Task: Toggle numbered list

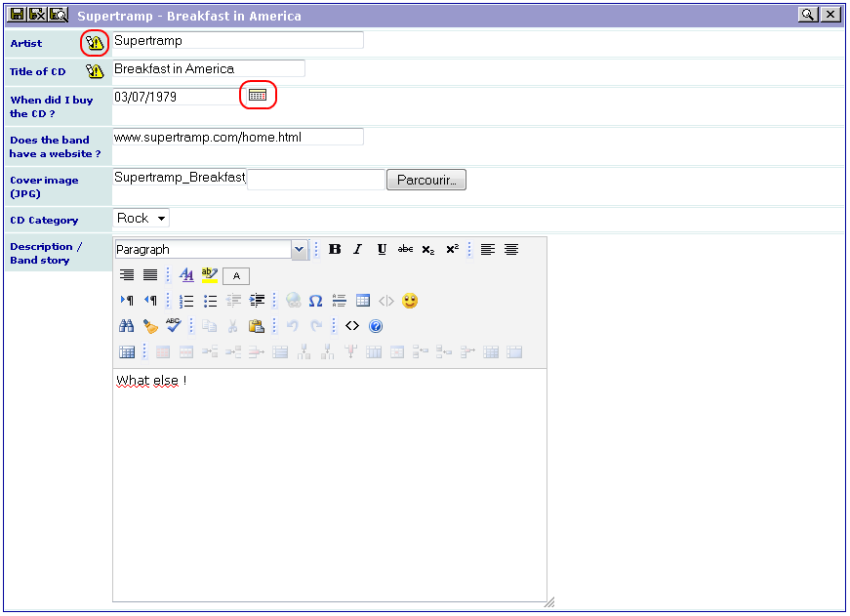Action: tap(186, 301)
